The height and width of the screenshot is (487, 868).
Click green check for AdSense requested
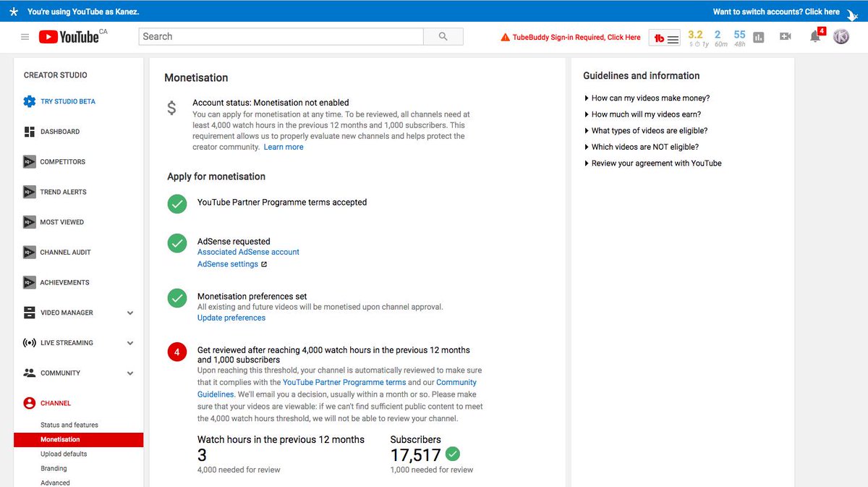pyautogui.click(x=177, y=243)
